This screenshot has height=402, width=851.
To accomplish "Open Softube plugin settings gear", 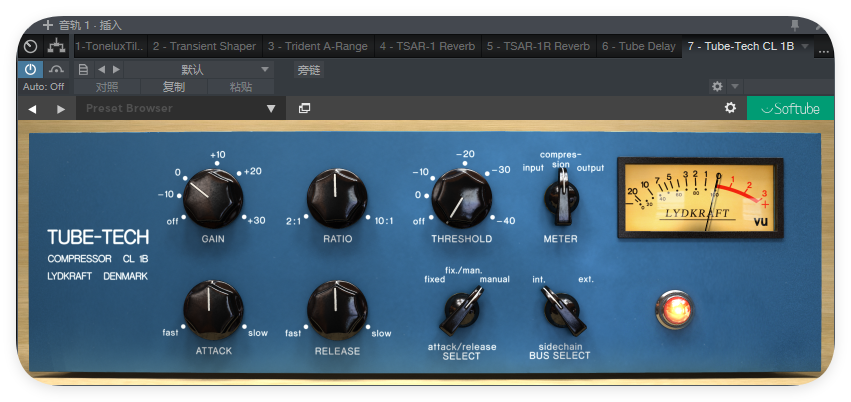I will [731, 108].
